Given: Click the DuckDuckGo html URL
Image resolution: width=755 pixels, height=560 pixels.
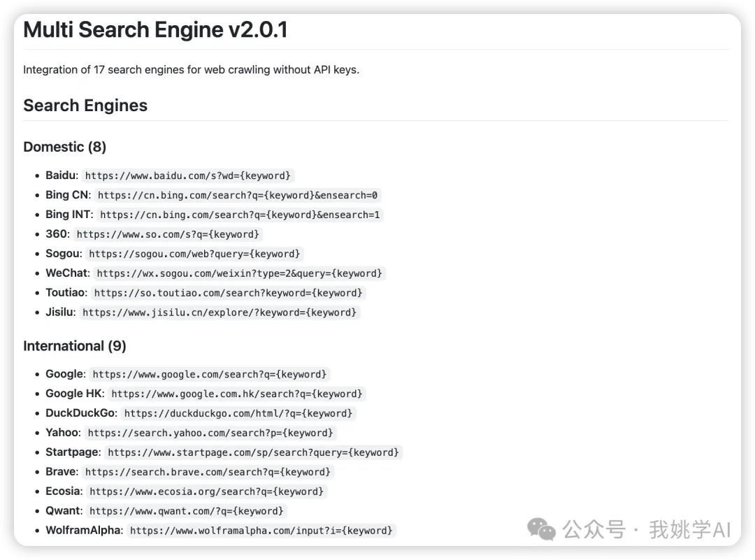Looking at the screenshot, I should pos(239,413).
